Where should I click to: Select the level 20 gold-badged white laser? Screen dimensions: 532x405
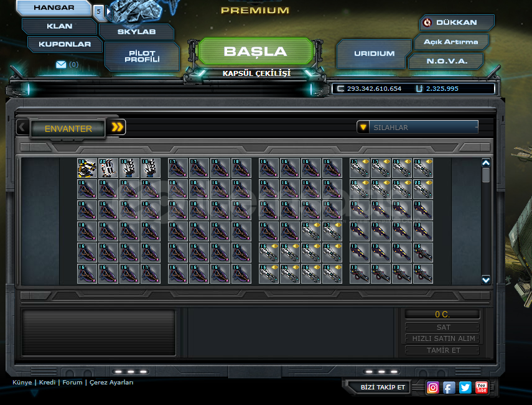click(422, 189)
